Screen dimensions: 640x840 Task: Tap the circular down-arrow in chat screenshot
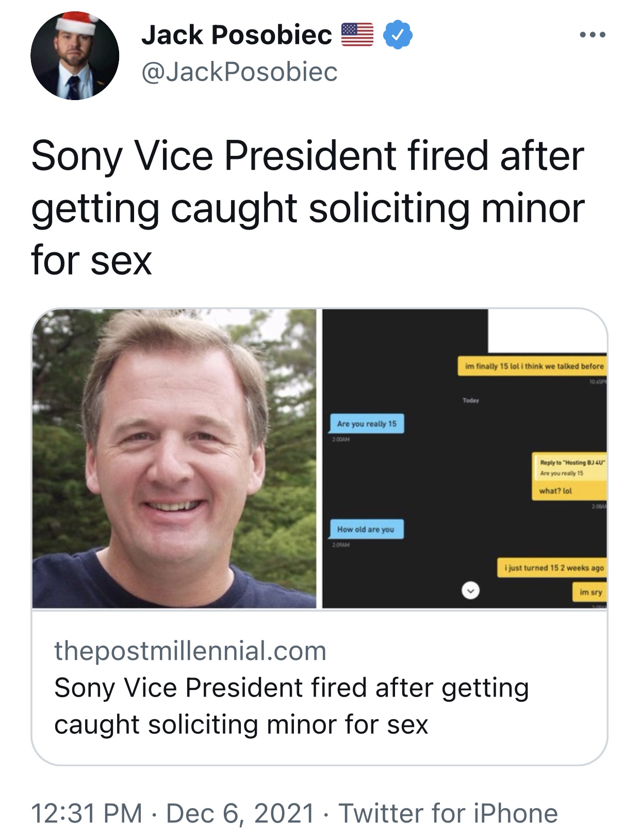(x=470, y=590)
